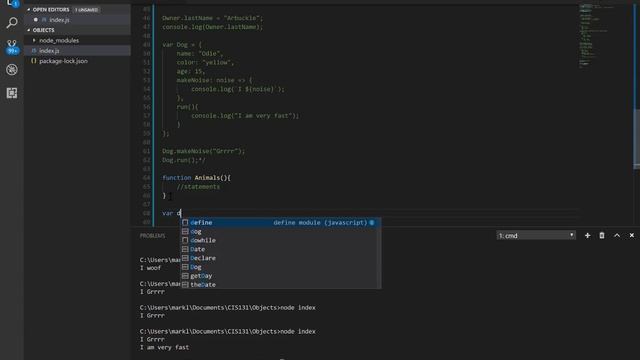640x360 pixels.
Task: Choose the 'Declare' suggestion
Action: click(281, 258)
